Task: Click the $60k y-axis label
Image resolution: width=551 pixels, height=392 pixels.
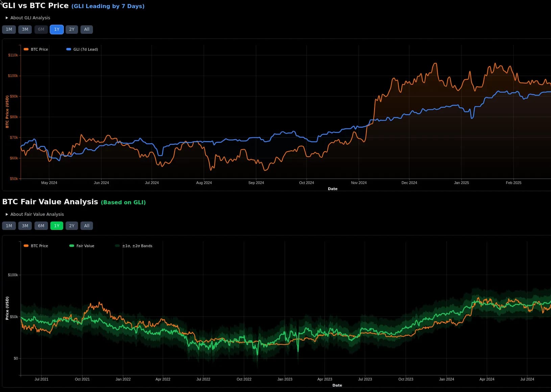Action: click(14, 158)
